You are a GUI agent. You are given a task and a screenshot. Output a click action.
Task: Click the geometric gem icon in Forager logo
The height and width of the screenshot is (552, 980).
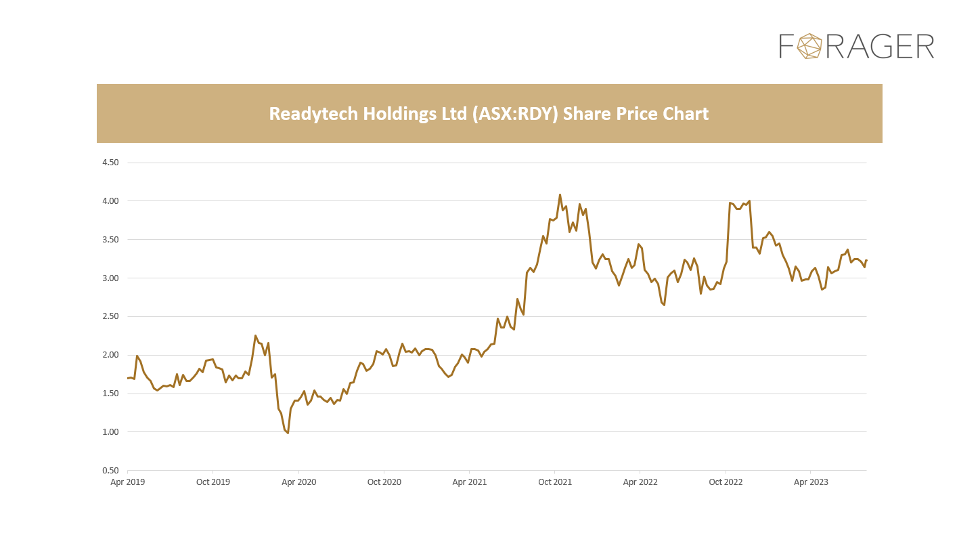[x=809, y=46]
